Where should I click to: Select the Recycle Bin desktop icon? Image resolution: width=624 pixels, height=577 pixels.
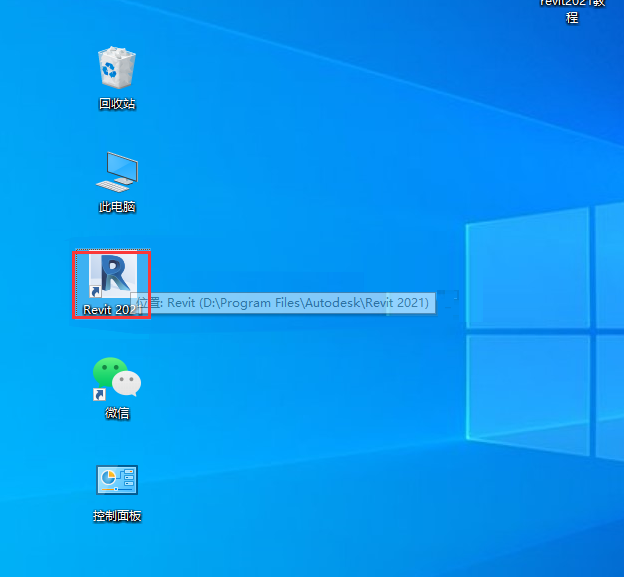(117, 68)
